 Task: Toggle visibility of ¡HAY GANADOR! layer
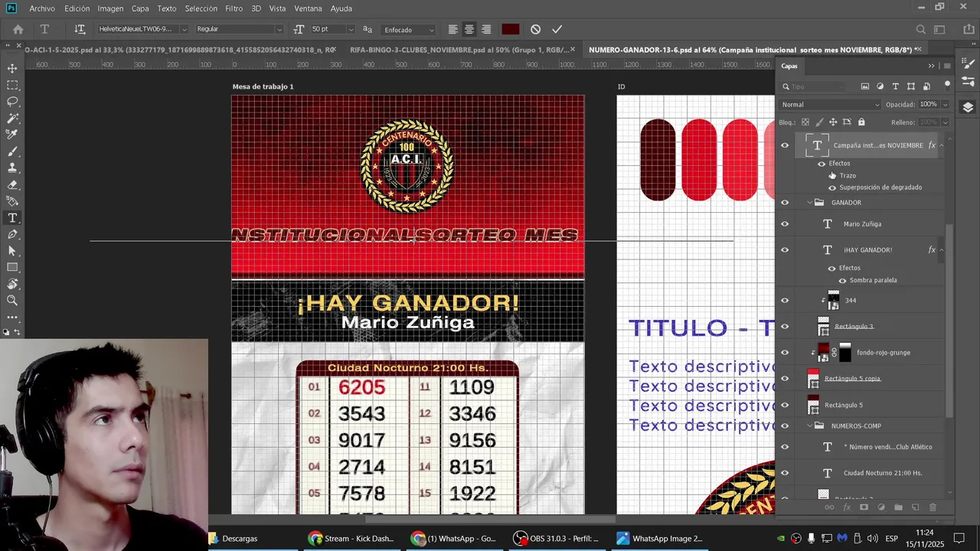click(784, 250)
